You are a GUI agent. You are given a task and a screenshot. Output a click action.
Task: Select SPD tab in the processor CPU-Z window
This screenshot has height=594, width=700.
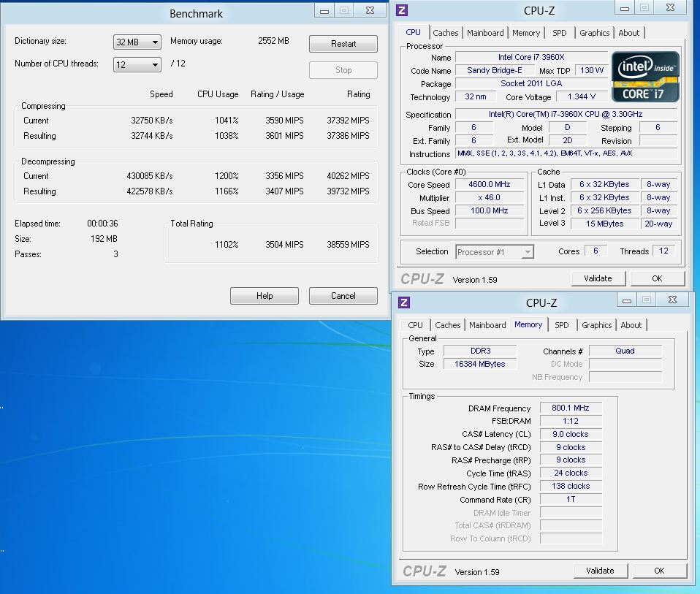coord(559,33)
